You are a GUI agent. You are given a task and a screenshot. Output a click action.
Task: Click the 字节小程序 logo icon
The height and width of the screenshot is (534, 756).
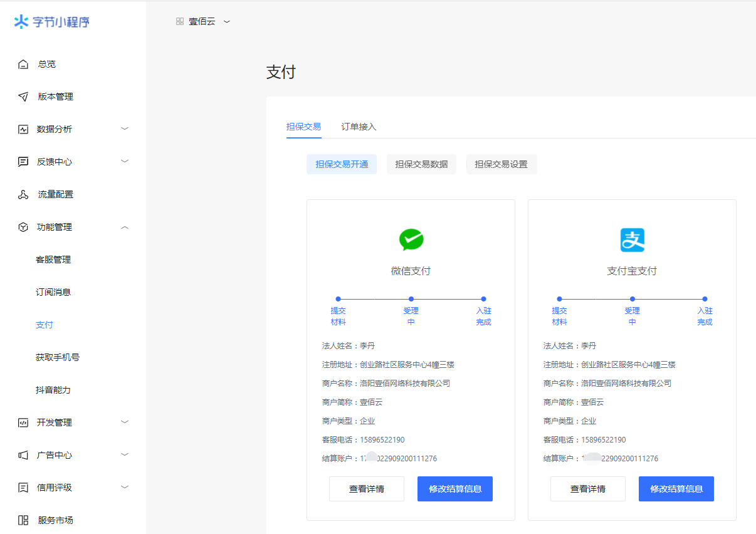(x=21, y=22)
